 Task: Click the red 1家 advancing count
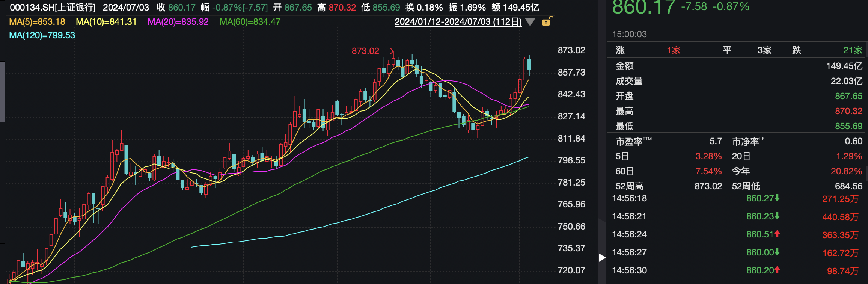tap(674, 50)
